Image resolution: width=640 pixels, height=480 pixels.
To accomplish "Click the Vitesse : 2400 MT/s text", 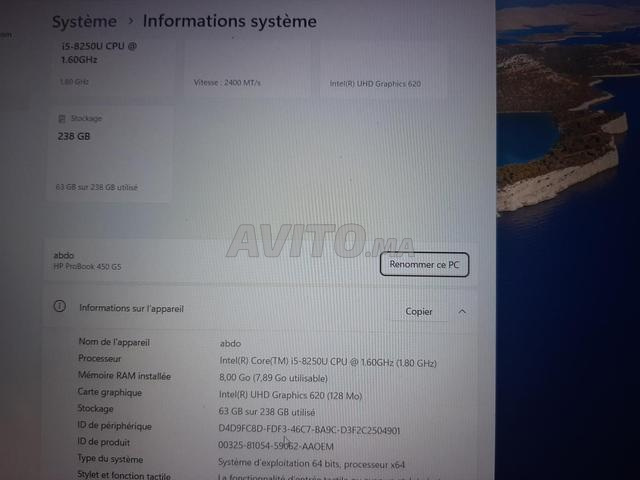I will [x=227, y=82].
